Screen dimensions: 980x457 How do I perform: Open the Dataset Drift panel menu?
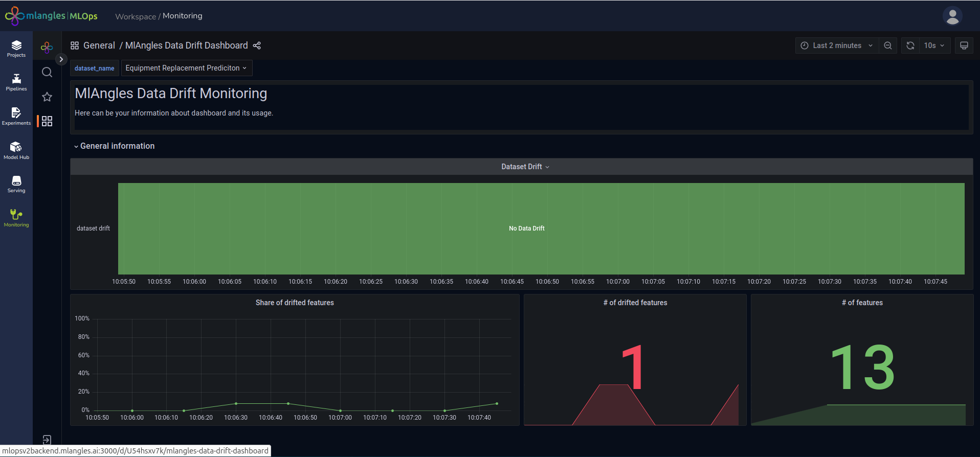click(525, 167)
